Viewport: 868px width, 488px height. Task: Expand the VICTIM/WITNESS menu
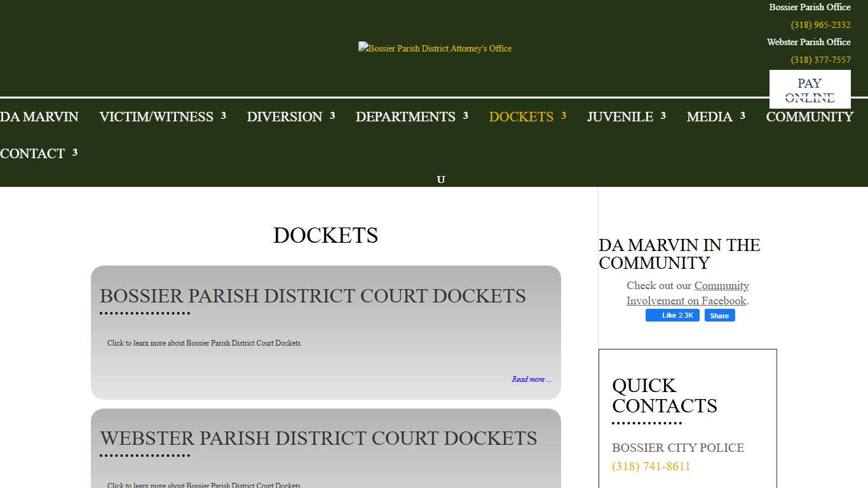156,117
